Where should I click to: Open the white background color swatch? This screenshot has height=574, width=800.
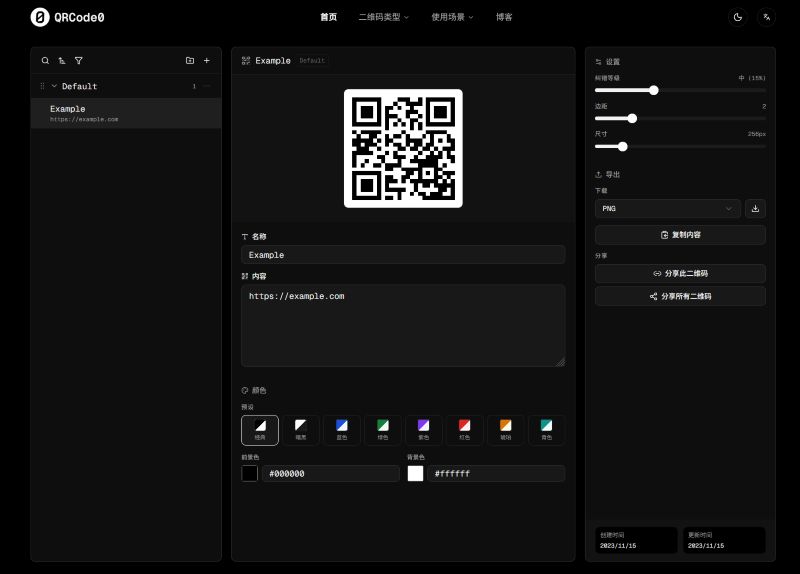pyautogui.click(x=415, y=473)
